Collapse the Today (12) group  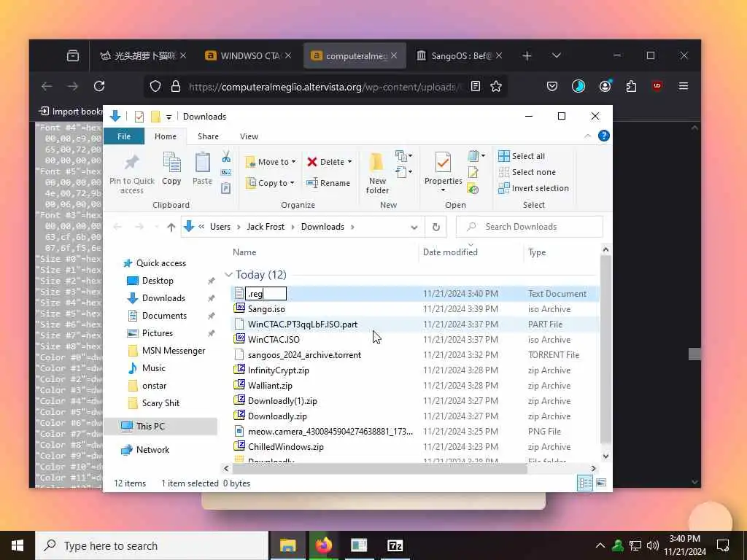pos(228,275)
